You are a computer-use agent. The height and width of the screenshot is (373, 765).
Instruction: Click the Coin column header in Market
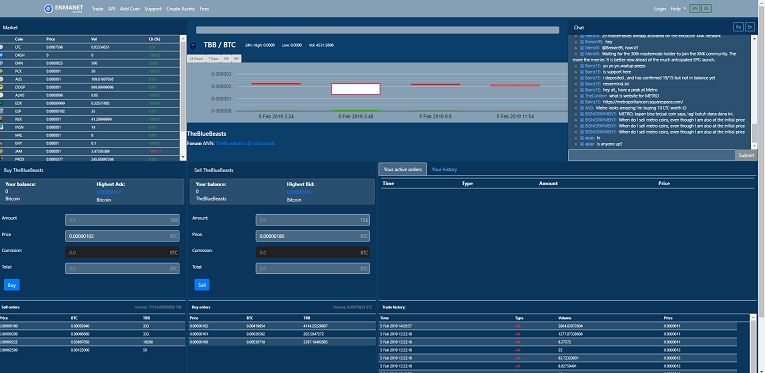[19, 39]
